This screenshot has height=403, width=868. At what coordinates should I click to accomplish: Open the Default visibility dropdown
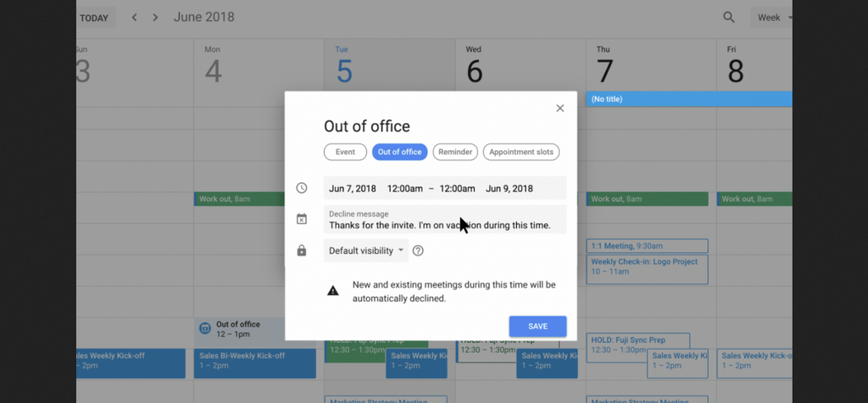tap(366, 251)
